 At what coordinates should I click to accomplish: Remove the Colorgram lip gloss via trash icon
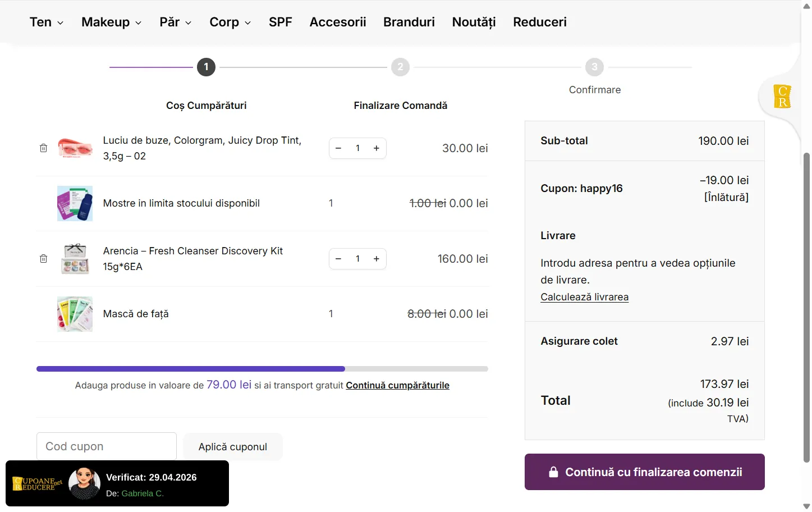(x=43, y=148)
